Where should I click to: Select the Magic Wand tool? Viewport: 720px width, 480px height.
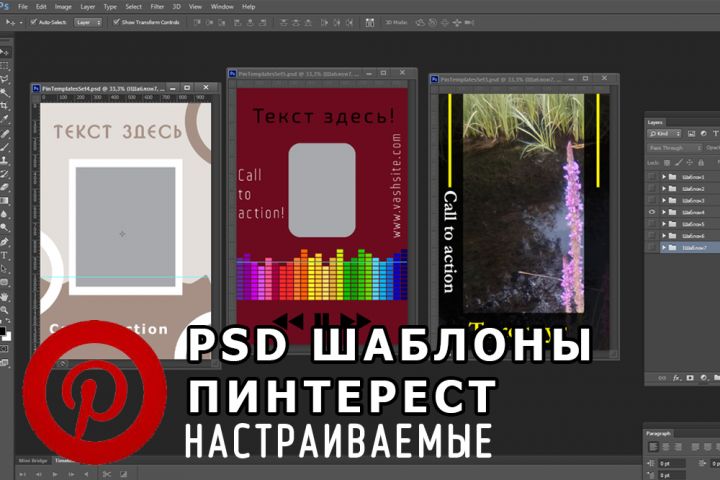tap(4, 93)
